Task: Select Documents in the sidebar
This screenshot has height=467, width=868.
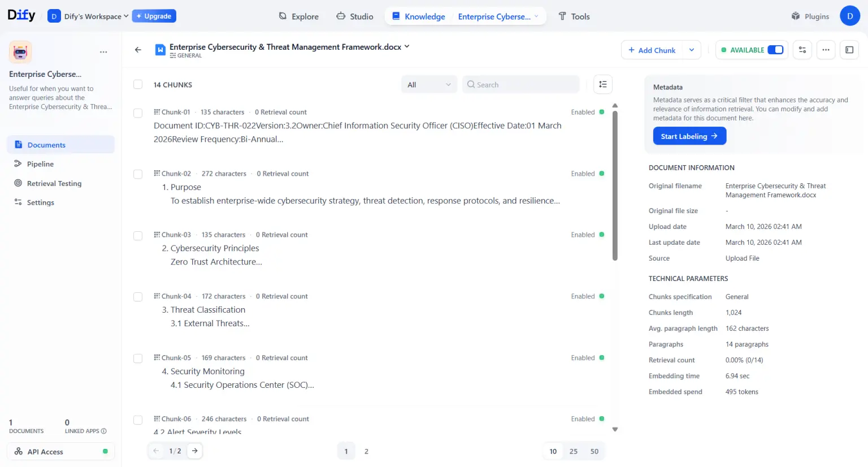Action: pos(60,145)
